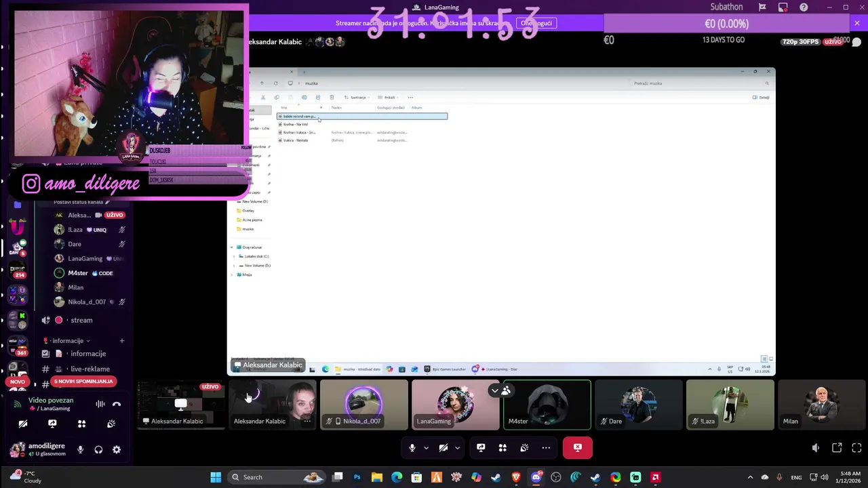Mute microphone in the call control bar
The width and height of the screenshot is (868, 488).
[412, 448]
